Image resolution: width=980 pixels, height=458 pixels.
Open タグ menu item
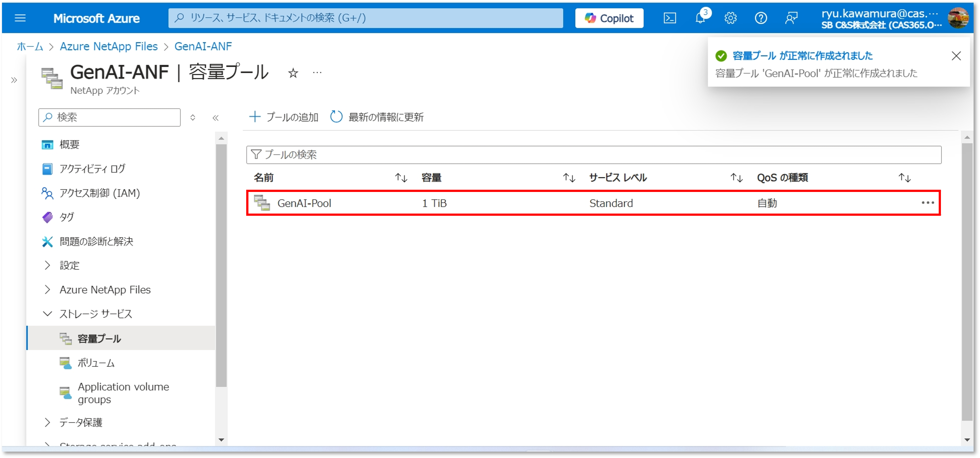(x=66, y=217)
